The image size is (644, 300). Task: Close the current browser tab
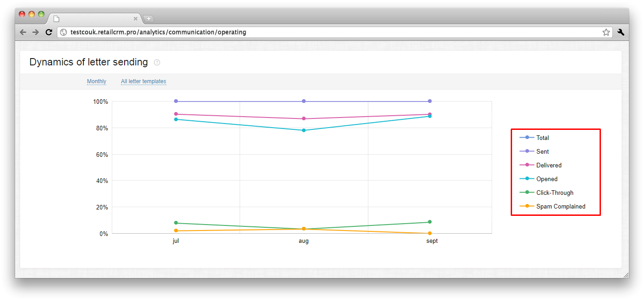point(136,19)
